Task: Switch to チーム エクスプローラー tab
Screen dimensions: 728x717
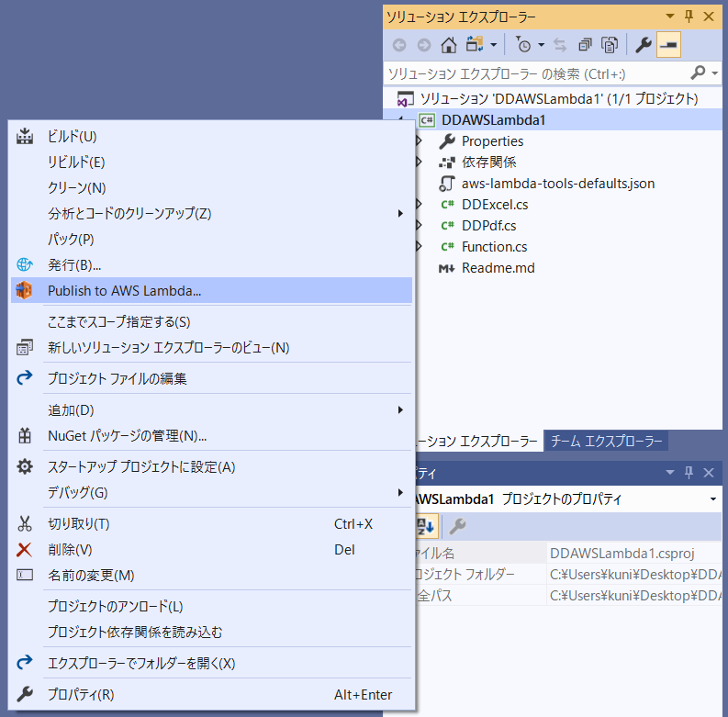Action: tap(606, 441)
